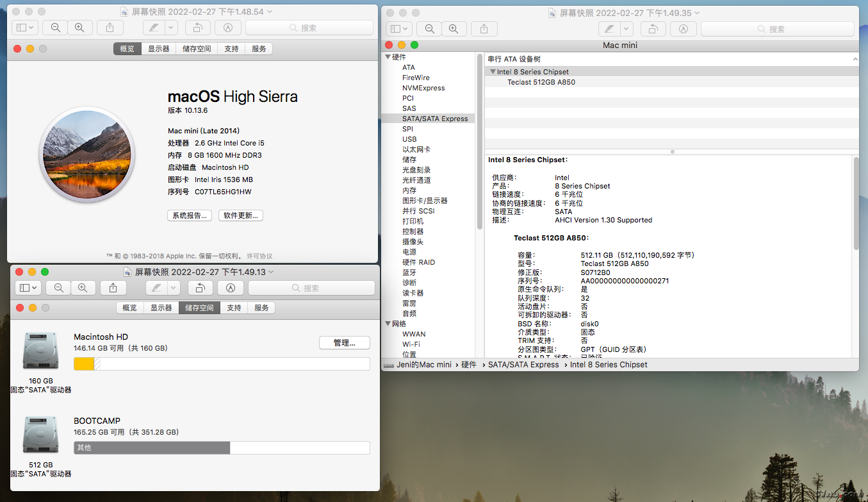Select the 支持 tab in the 1.48.54 window
The image size is (868, 502).
(x=232, y=49)
